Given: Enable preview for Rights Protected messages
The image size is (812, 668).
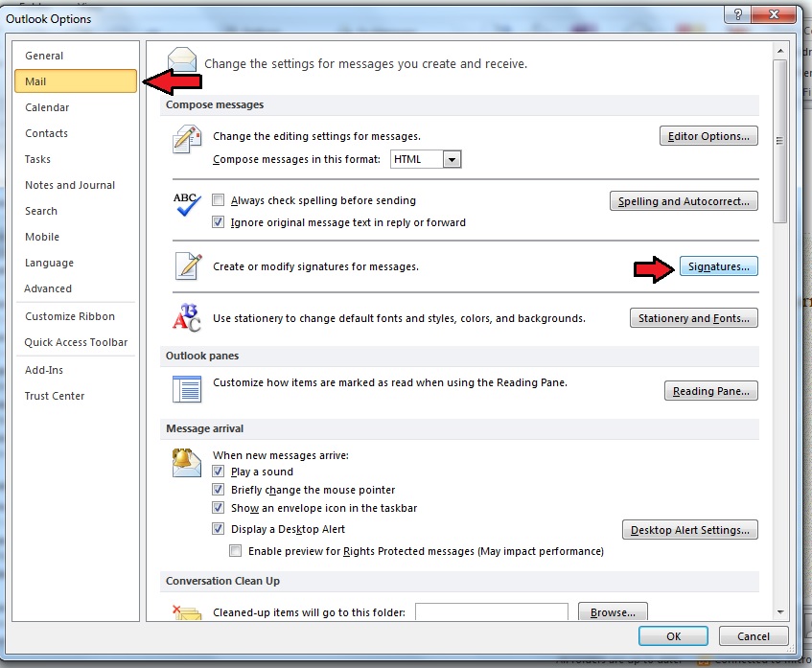Looking at the screenshot, I should (x=236, y=551).
